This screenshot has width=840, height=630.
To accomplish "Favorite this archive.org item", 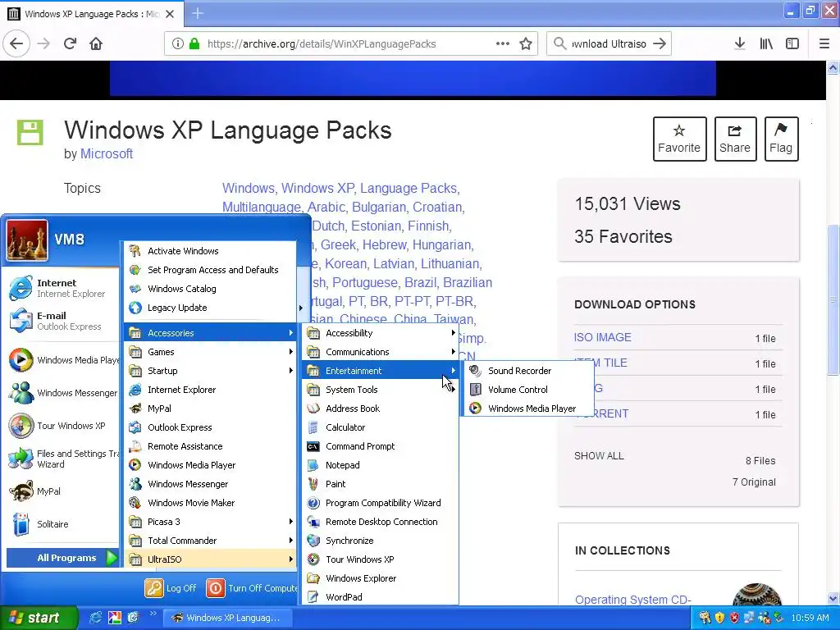I will pos(679,139).
